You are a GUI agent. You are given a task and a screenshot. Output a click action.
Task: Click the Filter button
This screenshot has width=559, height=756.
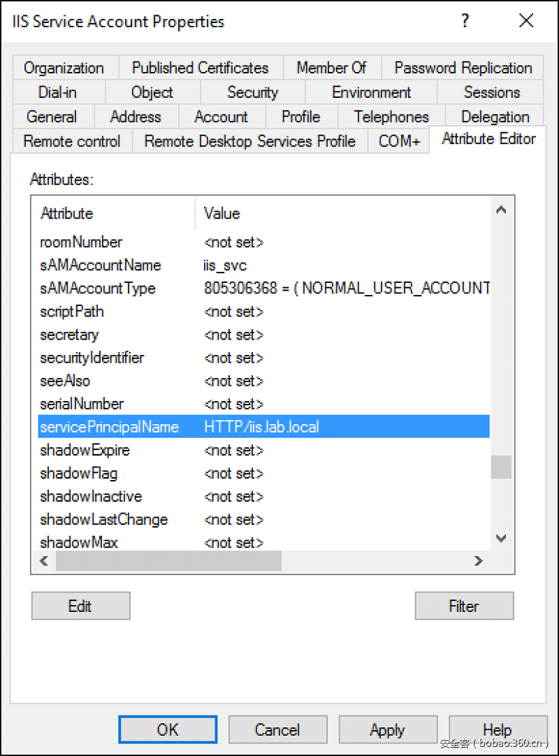click(x=464, y=605)
